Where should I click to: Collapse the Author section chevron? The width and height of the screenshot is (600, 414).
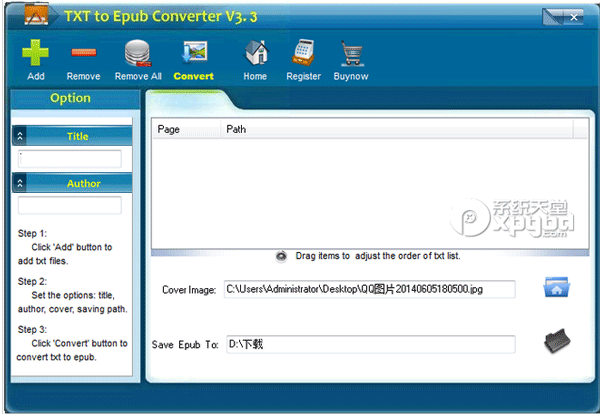[x=21, y=184]
